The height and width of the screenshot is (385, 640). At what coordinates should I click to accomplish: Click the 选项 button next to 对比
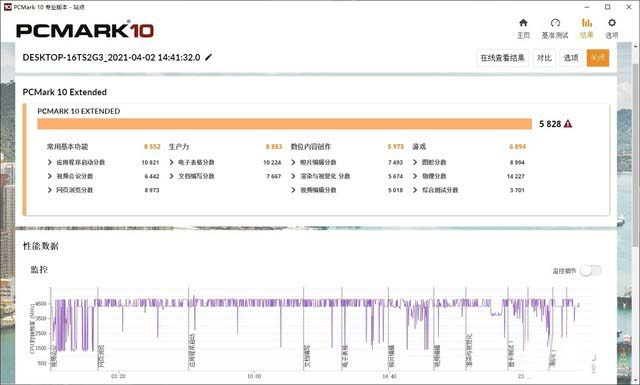tap(571, 58)
